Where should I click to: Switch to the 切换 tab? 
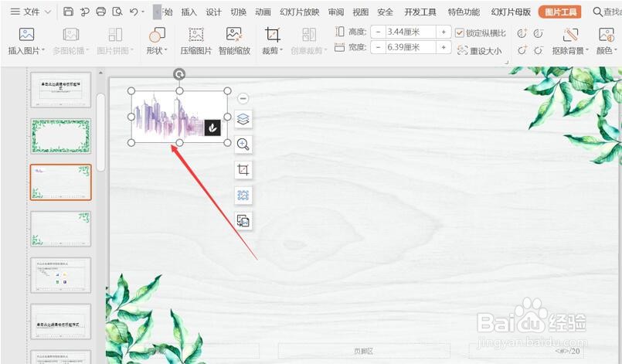[x=238, y=12]
